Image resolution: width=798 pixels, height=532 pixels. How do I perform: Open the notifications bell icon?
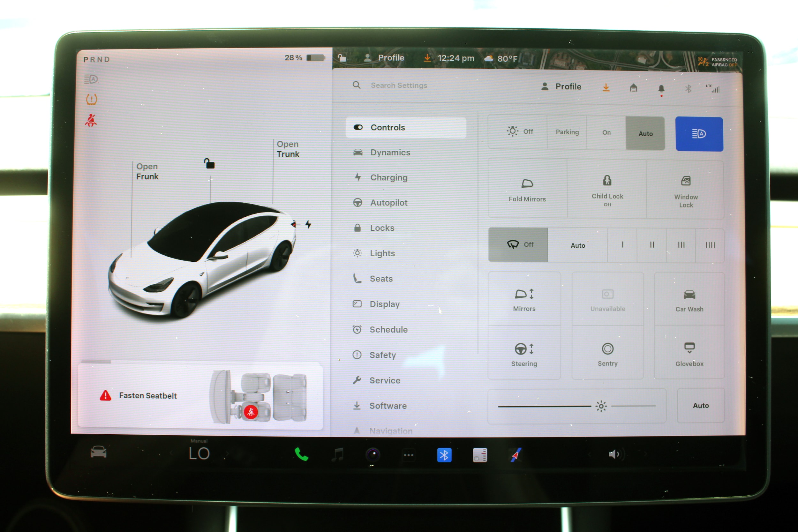[661, 90]
